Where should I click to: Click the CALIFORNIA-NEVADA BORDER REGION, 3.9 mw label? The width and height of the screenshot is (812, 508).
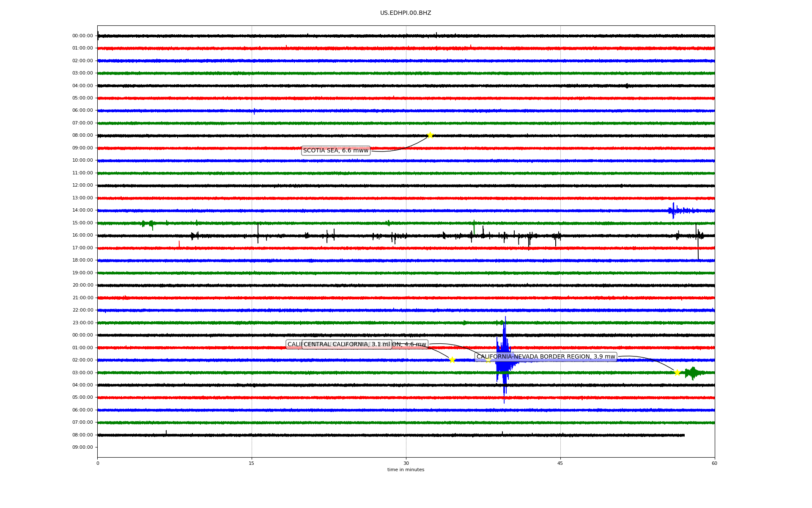click(546, 357)
